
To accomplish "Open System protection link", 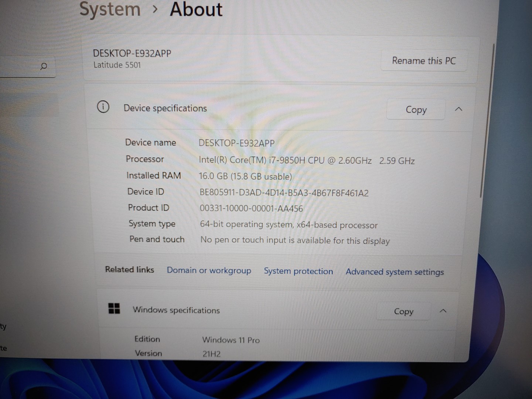I will pos(299,271).
